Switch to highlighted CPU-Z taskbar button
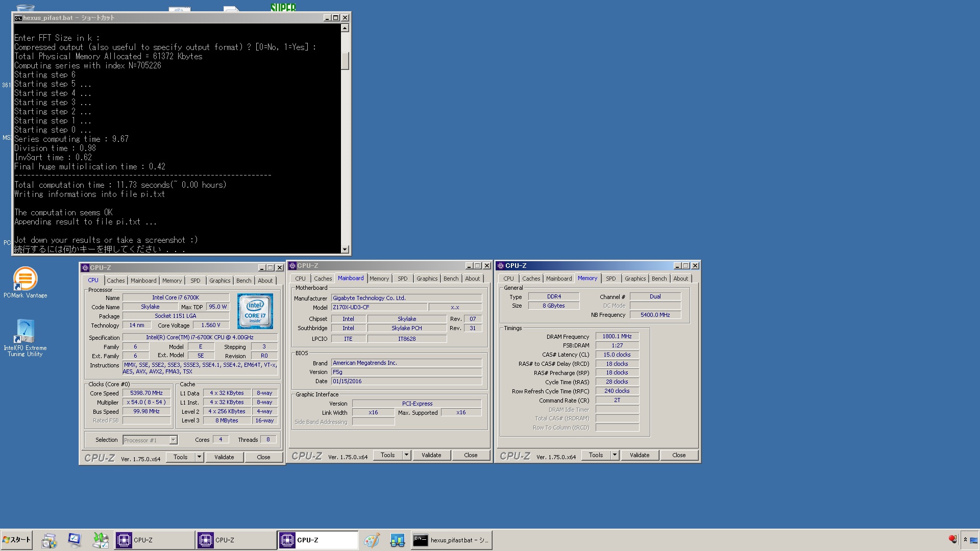Viewport: 980px width, 551px height. pos(318,540)
